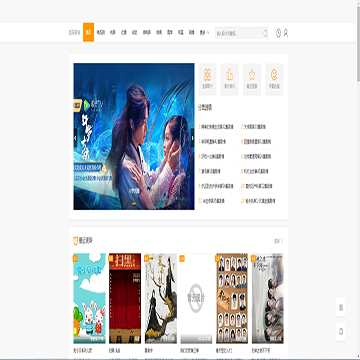Expand the 'More' chevron in latest section

point(279,241)
